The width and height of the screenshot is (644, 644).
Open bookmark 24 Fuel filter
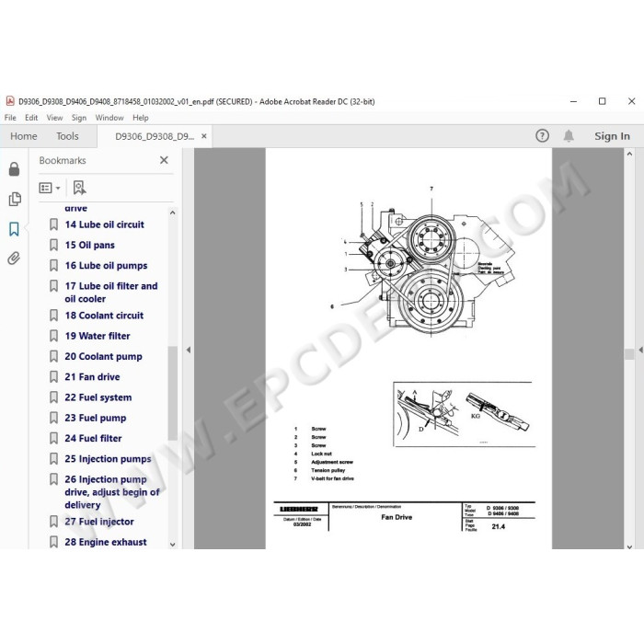click(x=93, y=438)
